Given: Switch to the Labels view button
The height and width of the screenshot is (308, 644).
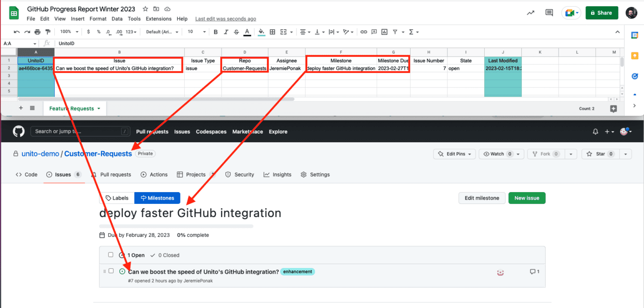Looking at the screenshot, I should pos(116,198).
